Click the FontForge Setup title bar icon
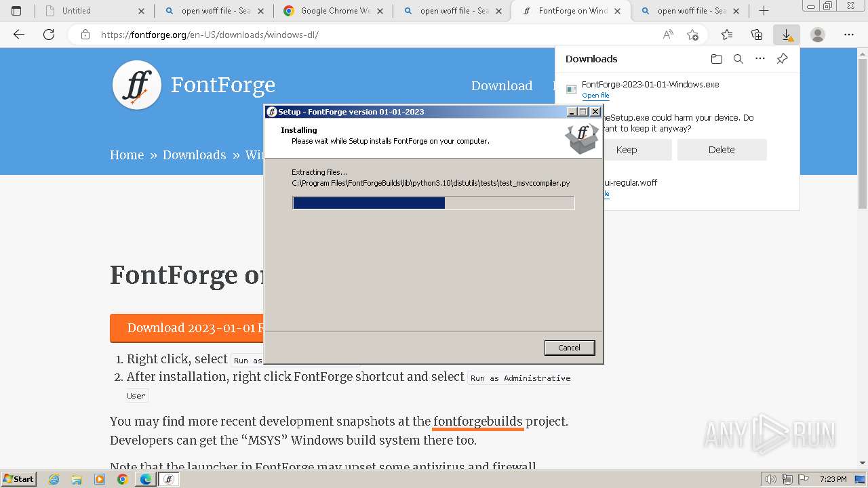 click(272, 112)
